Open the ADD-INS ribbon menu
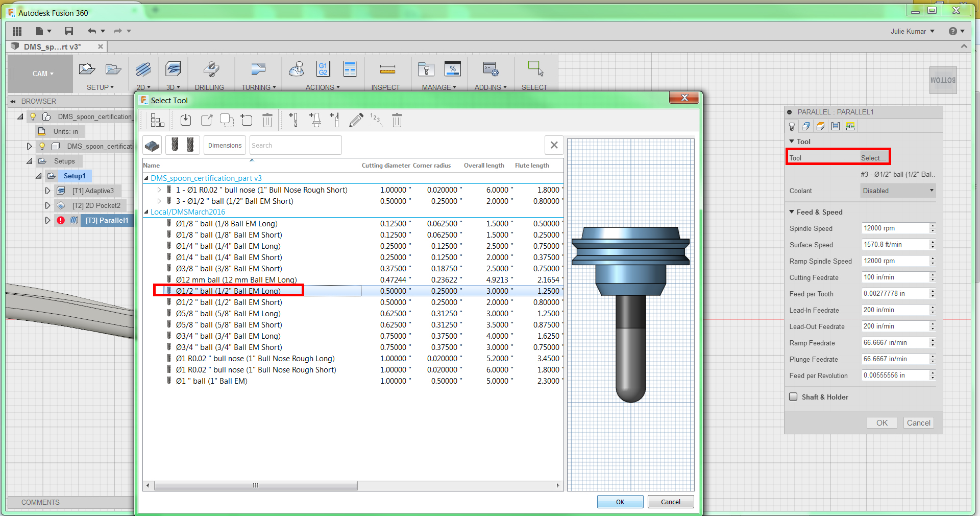 pyautogui.click(x=491, y=87)
